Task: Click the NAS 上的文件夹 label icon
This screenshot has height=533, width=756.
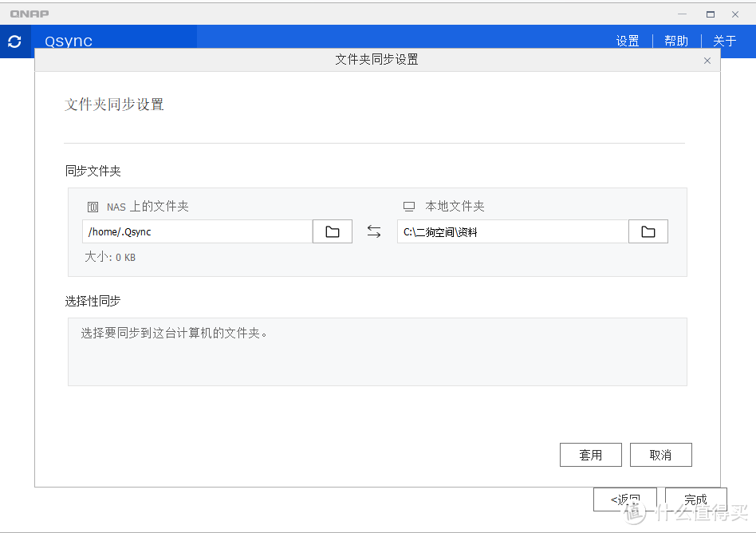Action: click(x=93, y=207)
